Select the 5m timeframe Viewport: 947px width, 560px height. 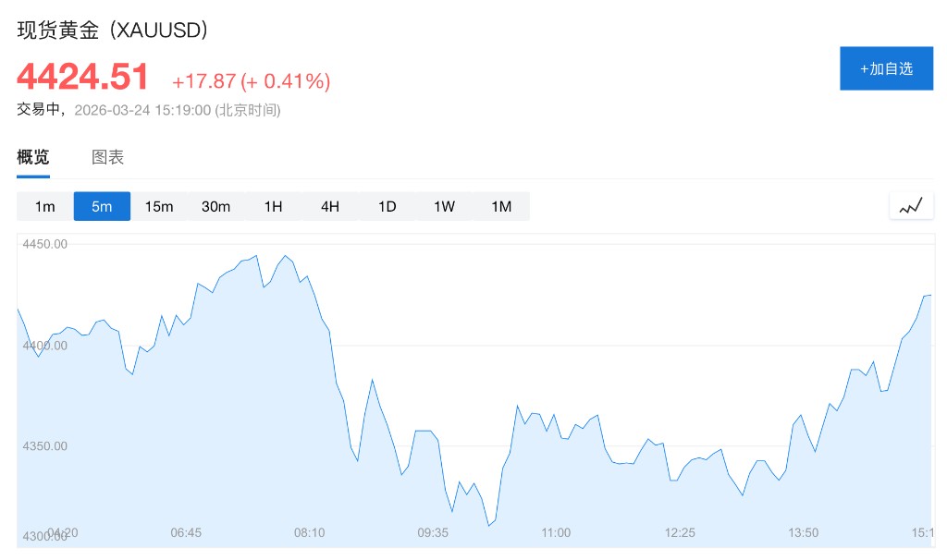tap(102, 206)
